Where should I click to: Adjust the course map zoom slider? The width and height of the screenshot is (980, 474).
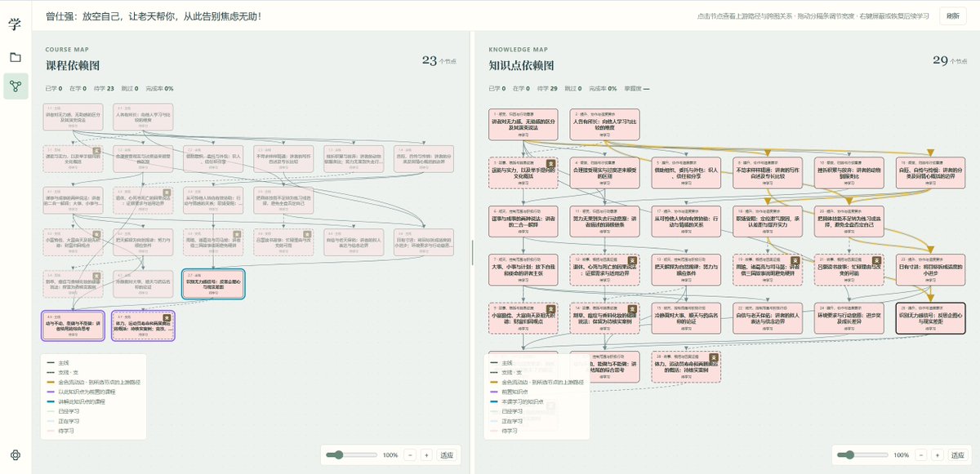350,454
